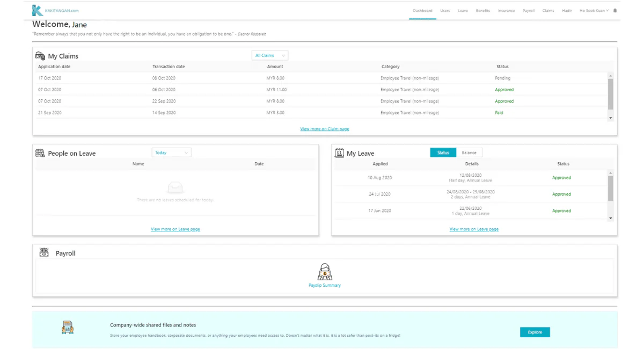Click the My Claims scrollbar thumb
The height and width of the screenshot is (349, 644).
tap(611, 94)
